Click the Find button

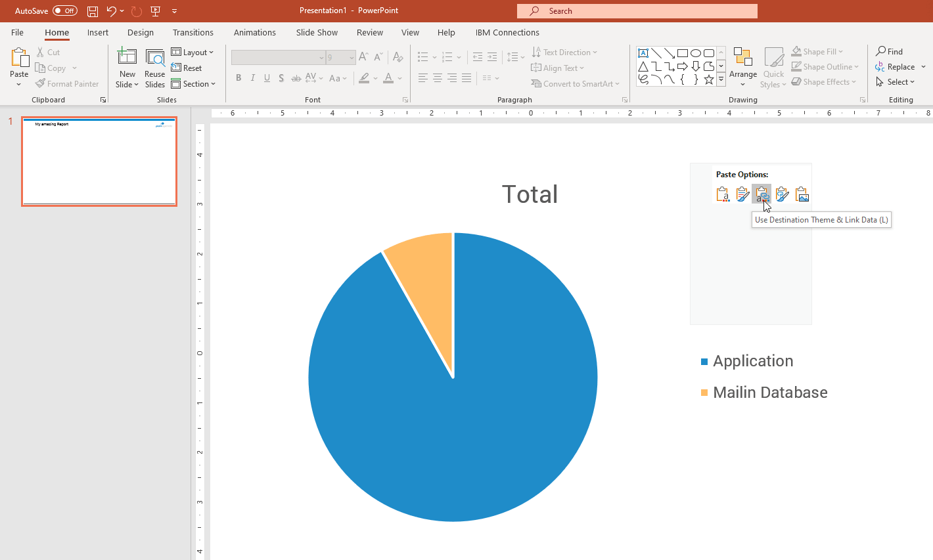tap(890, 51)
